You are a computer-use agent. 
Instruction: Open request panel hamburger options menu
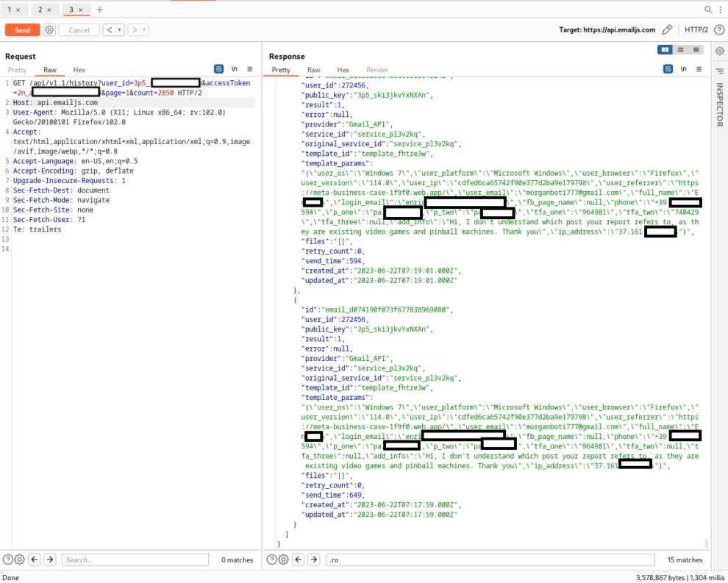pyautogui.click(x=249, y=69)
